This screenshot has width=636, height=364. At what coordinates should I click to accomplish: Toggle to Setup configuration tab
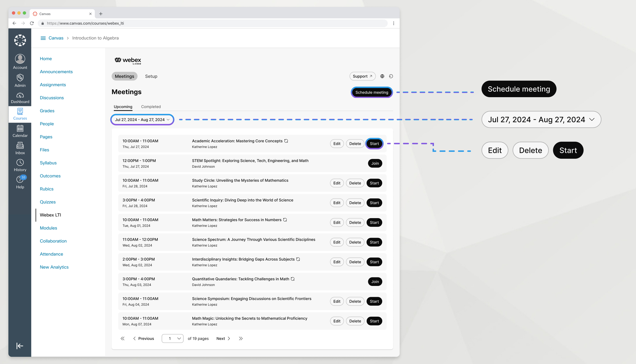pos(151,76)
